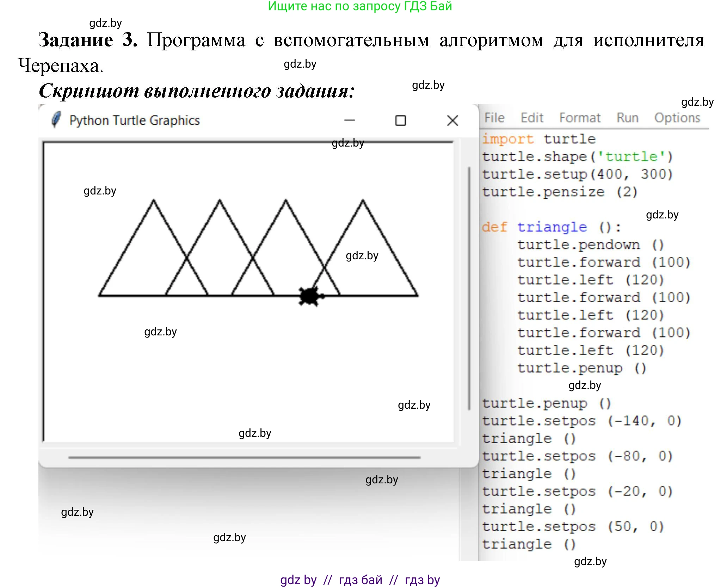Click the Python Turtle Graphics window title
The height and width of the screenshot is (588, 721).
pyautogui.click(x=135, y=120)
